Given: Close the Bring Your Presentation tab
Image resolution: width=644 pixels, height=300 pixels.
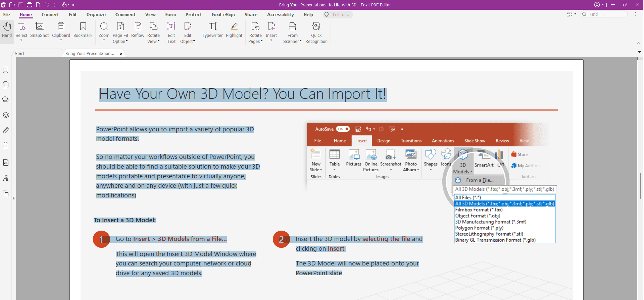Looking at the screenshot, I should pos(121,54).
